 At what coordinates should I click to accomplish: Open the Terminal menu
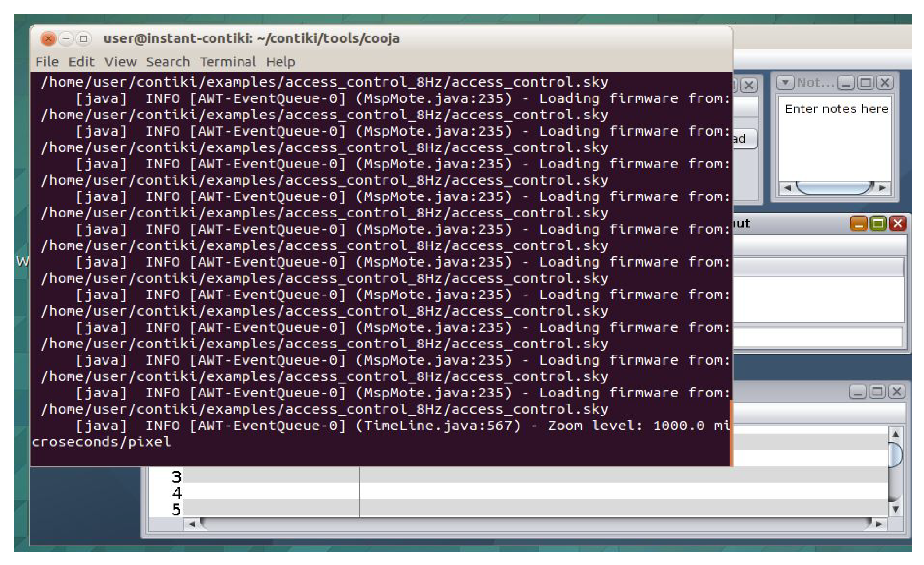coord(228,62)
